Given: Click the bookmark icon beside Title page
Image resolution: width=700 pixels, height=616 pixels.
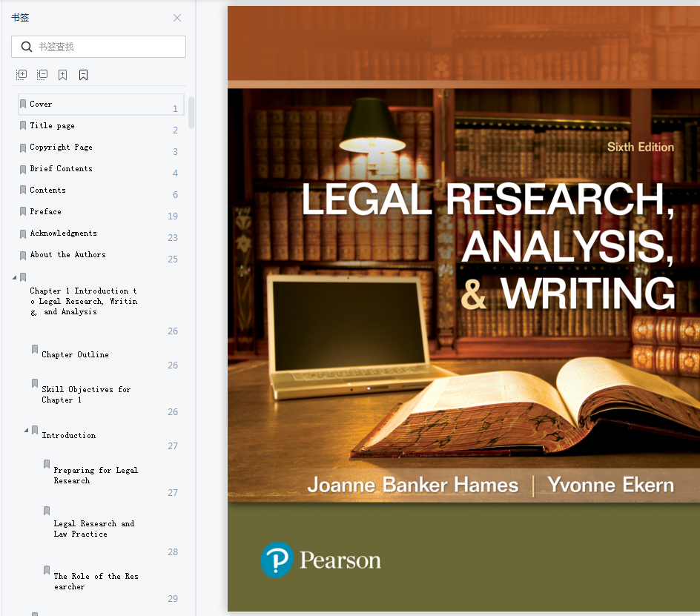Looking at the screenshot, I should (23, 125).
